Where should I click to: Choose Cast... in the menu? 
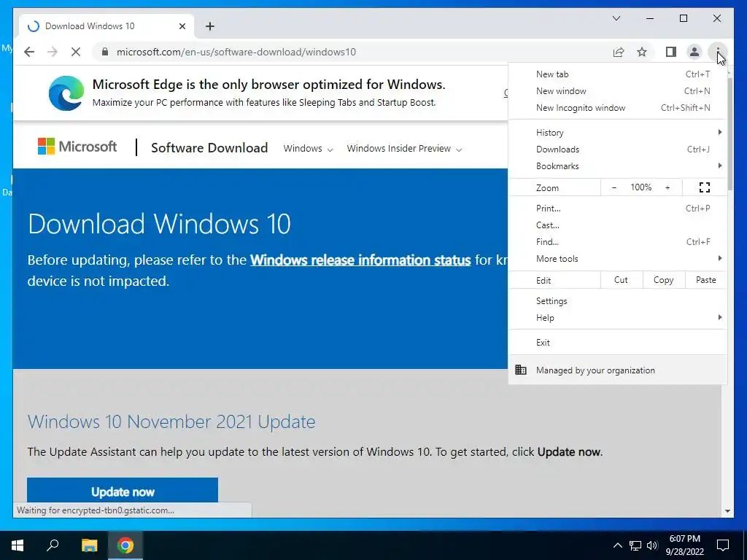point(617,225)
